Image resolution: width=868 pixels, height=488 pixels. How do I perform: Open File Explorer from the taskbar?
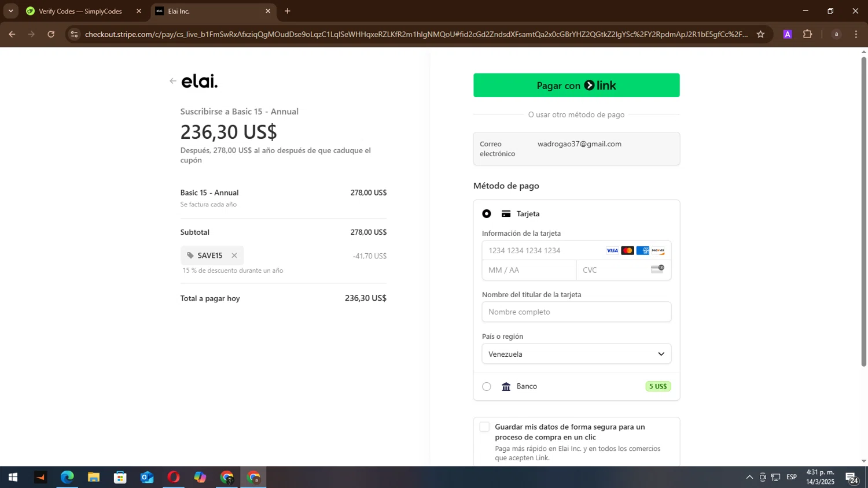pos(94,478)
